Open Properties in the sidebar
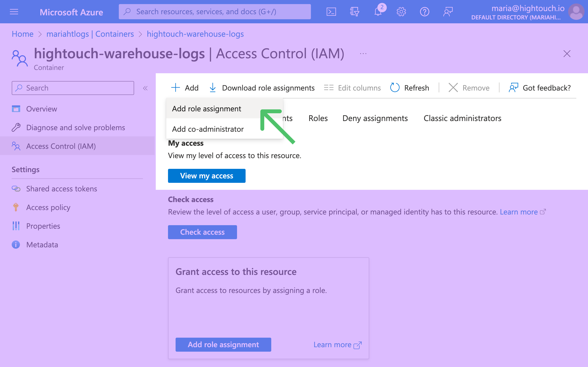 tap(77, 226)
